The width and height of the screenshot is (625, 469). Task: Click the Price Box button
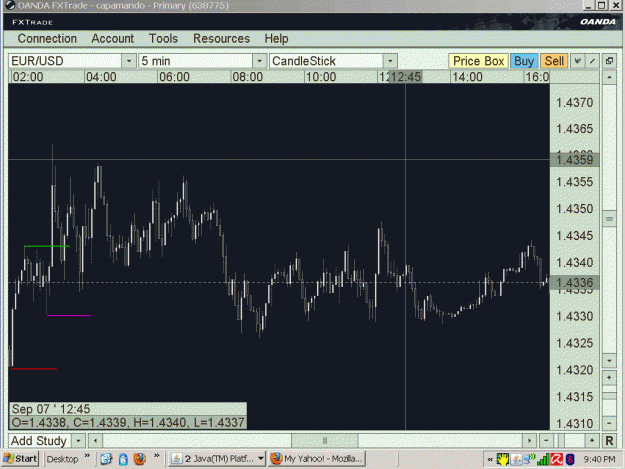(478, 61)
